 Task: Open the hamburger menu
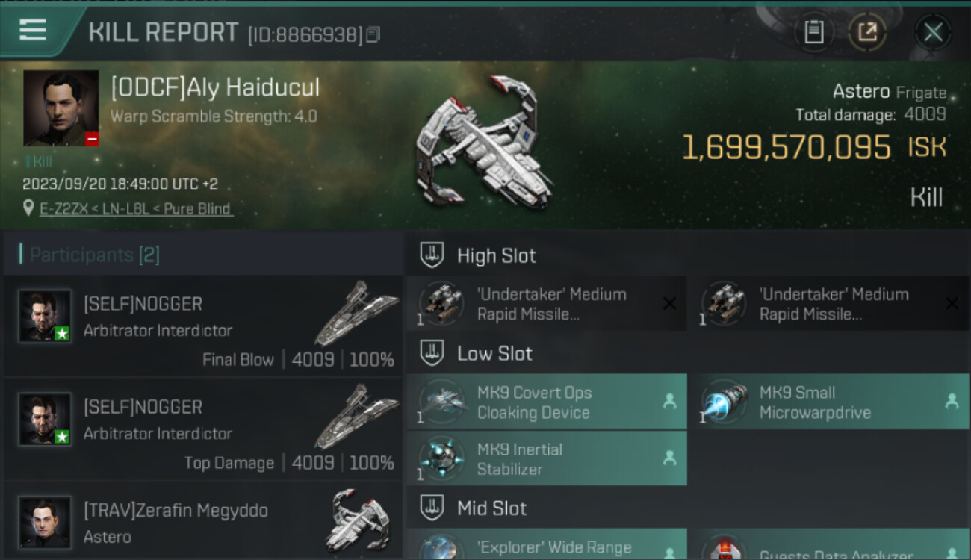point(33,31)
